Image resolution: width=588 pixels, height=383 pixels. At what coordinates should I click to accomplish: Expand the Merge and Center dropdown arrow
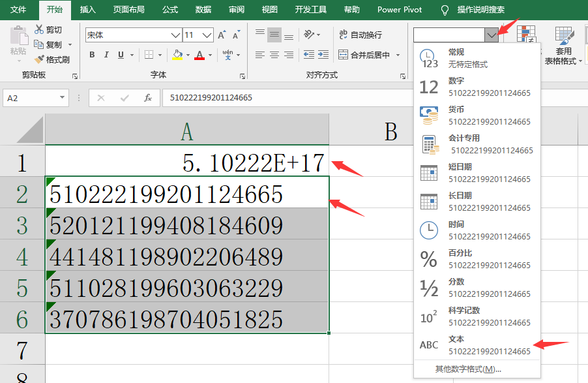coord(398,55)
